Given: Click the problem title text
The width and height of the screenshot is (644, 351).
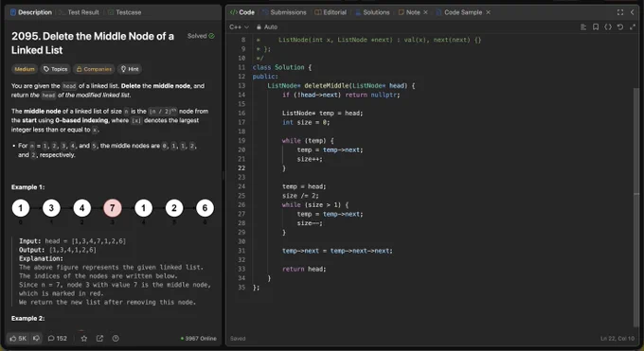Looking at the screenshot, I should pyautogui.click(x=93, y=44).
